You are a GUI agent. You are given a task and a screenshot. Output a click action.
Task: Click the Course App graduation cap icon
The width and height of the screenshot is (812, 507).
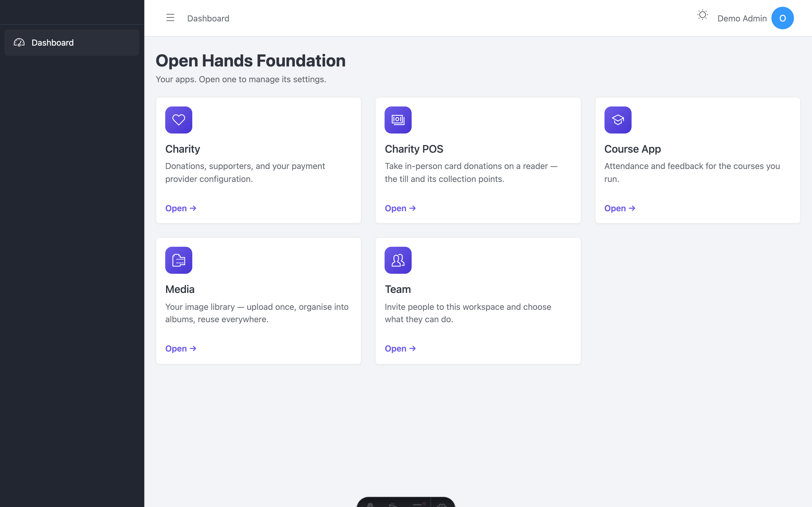[618, 120]
